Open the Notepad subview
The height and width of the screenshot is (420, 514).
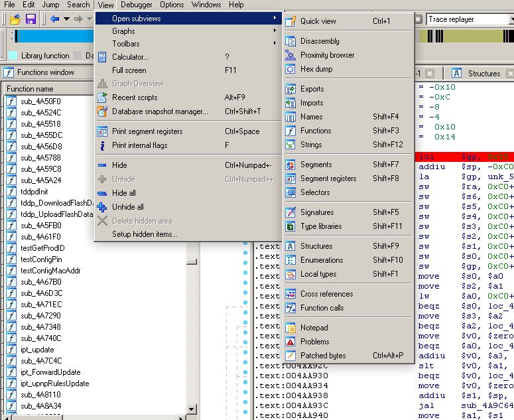pyautogui.click(x=348, y=328)
